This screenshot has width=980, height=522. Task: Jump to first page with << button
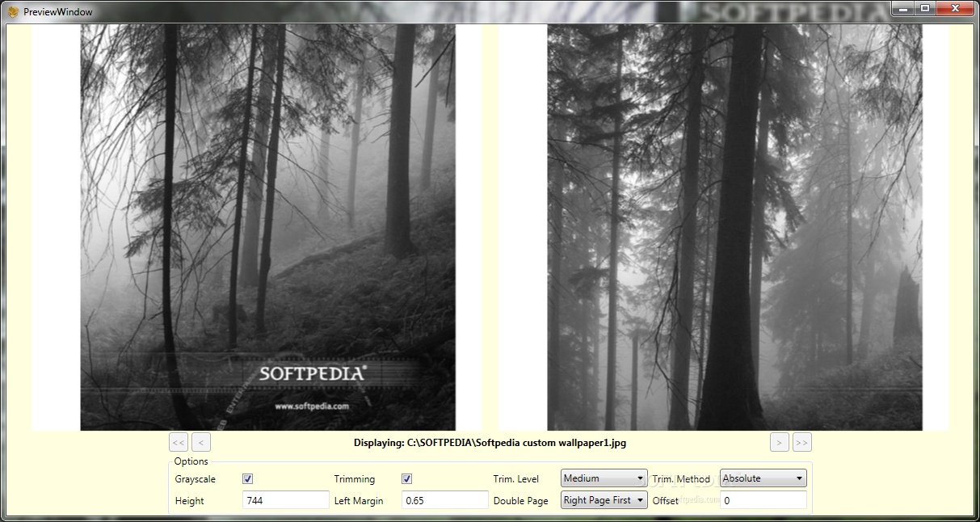click(179, 442)
